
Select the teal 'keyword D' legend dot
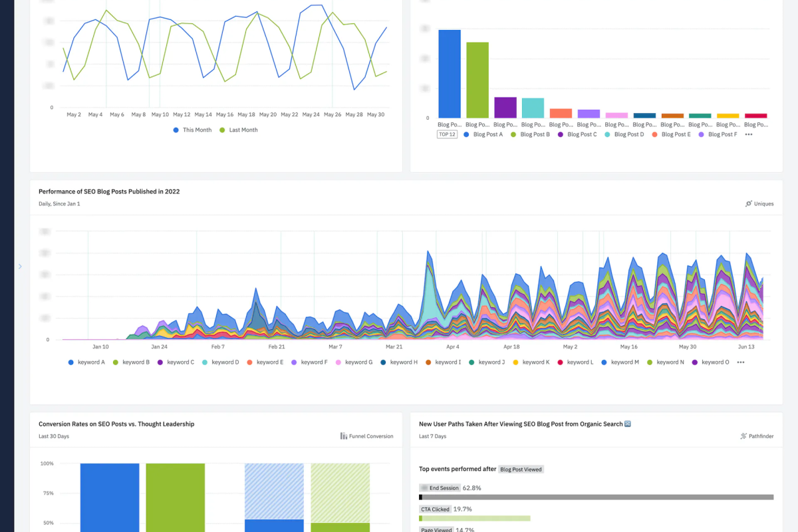click(205, 362)
